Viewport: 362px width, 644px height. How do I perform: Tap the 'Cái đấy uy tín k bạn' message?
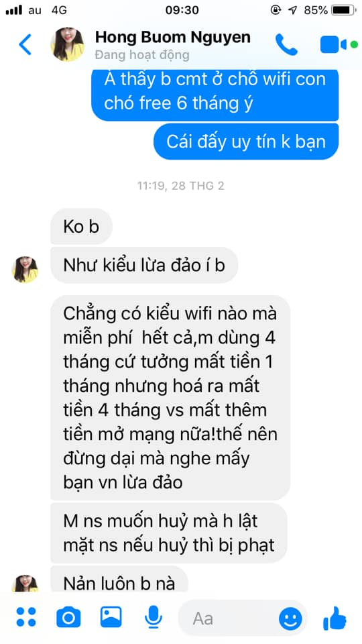pyautogui.click(x=246, y=142)
